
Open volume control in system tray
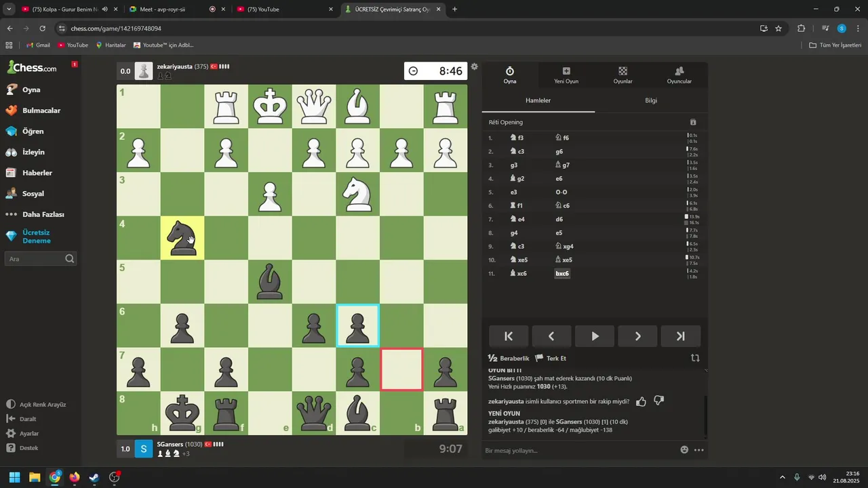[823, 477]
